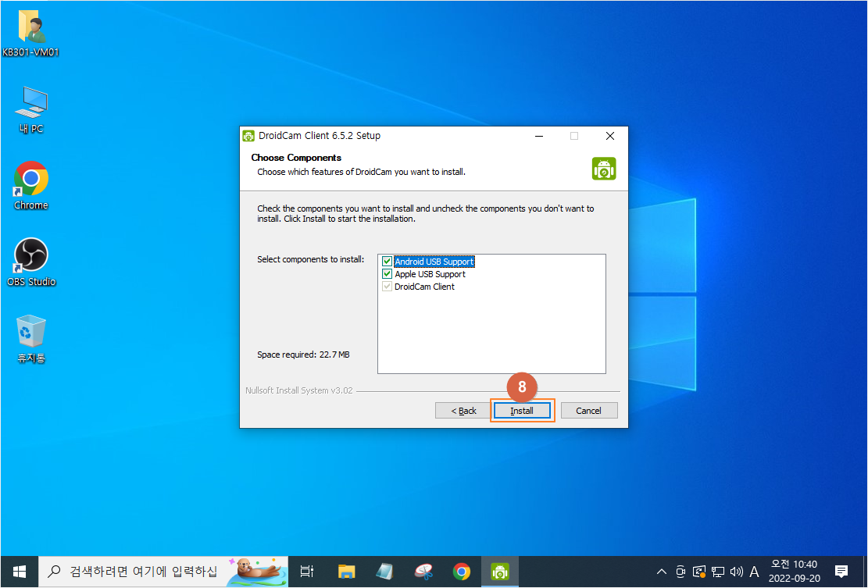Click the otter search highlight image
Image resolution: width=868 pixels, height=588 pixels.
[x=259, y=572]
